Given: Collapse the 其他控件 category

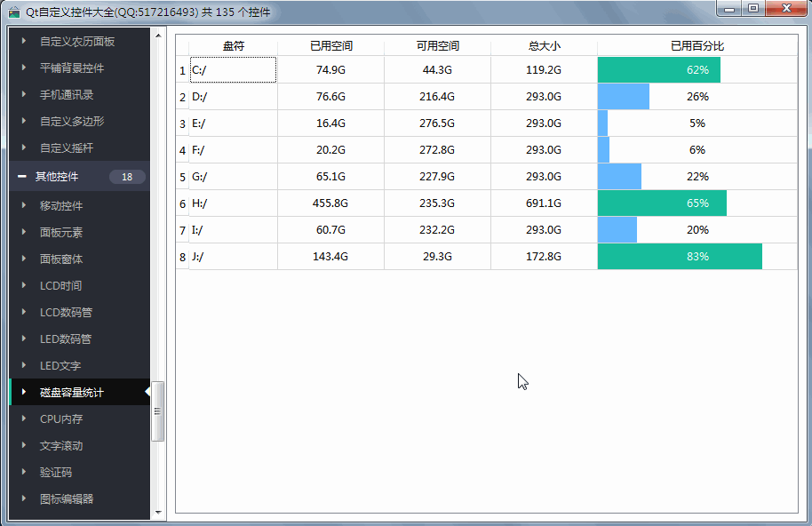Looking at the screenshot, I should click(x=21, y=177).
